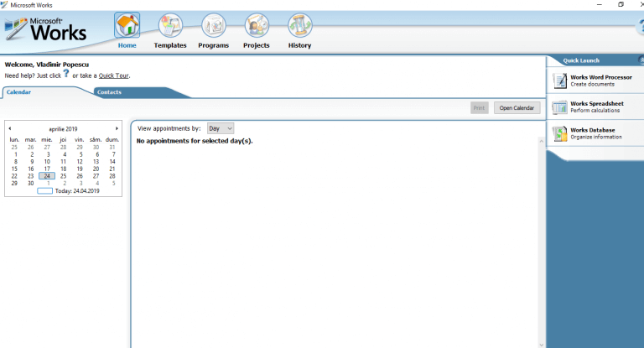This screenshot has height=348, width=644.
Task: Open the Projects icon
Action: pos(257,25)
